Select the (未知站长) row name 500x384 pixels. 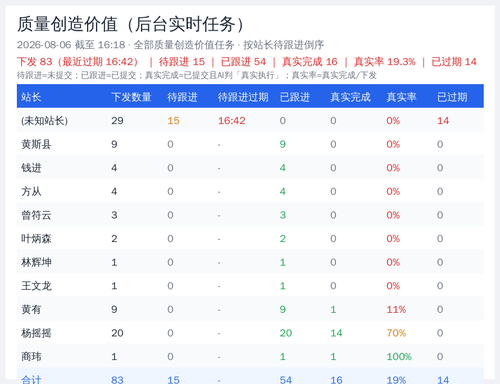pos(44,121)
